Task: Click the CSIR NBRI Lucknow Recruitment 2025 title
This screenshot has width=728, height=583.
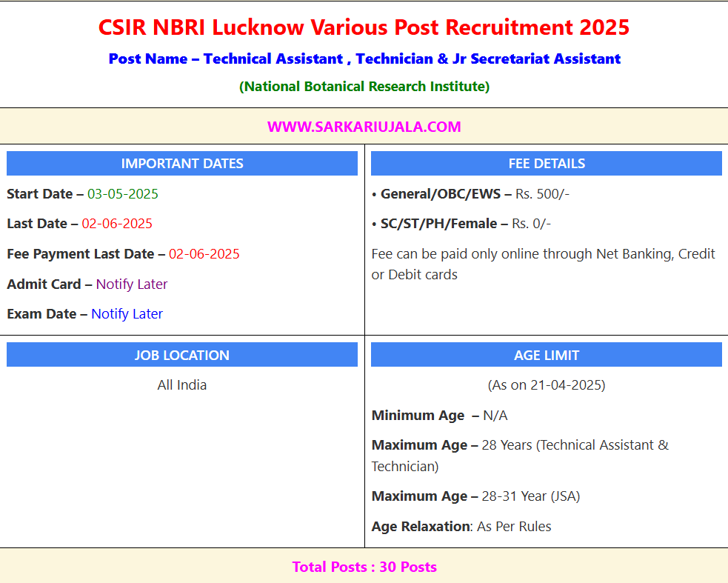Action: 364,28
